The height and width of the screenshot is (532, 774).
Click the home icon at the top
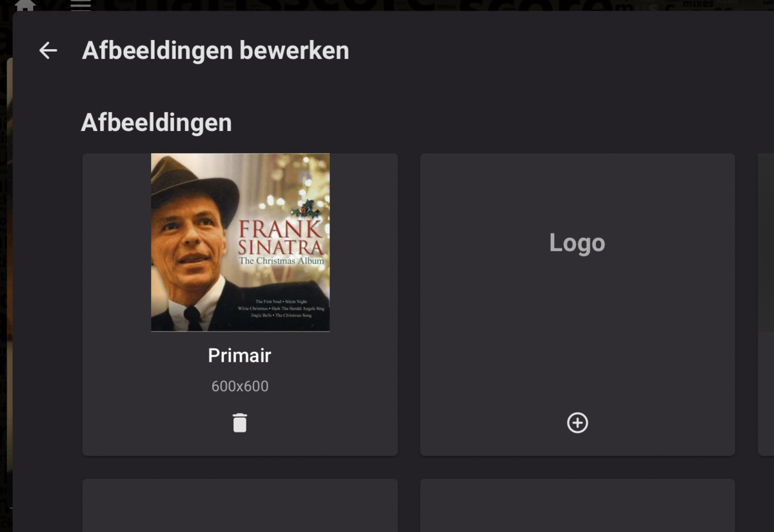(x=25, y=5)
